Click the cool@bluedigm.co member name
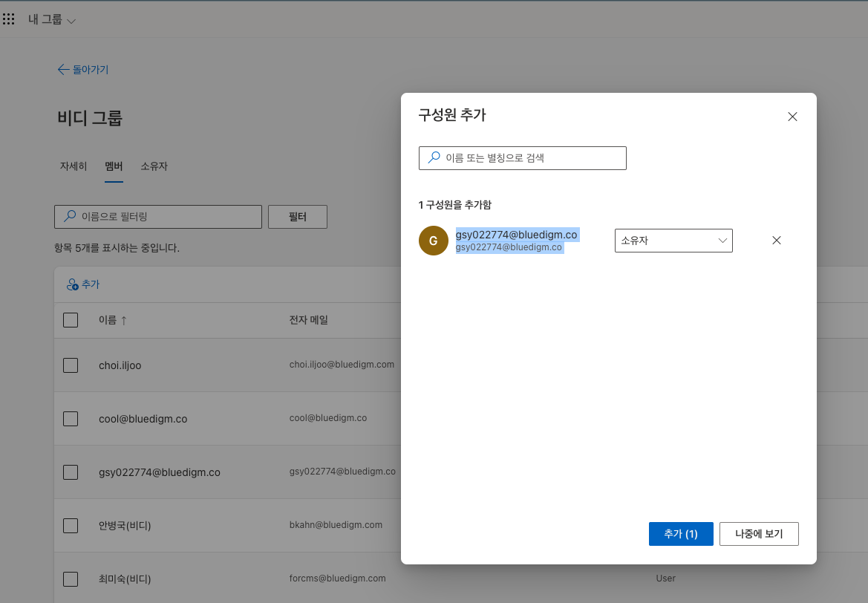This screenshot has width=868, height=603. (x=143, y=419)
